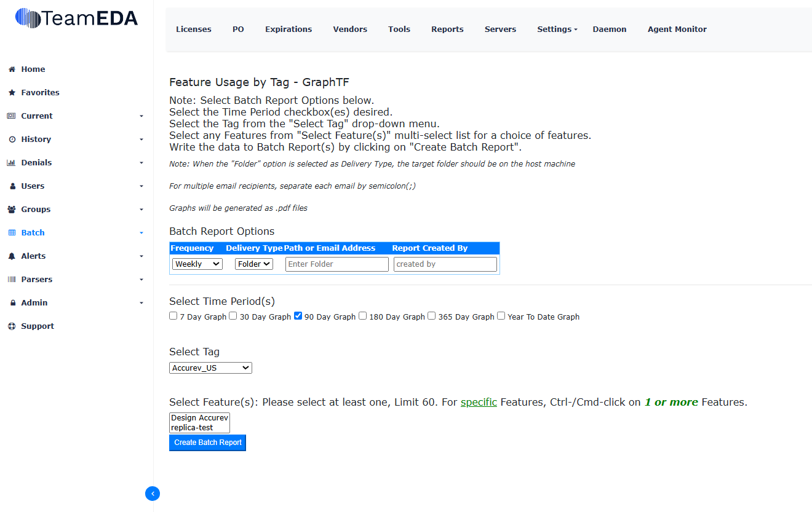812x512 pixels.
Task: Go to Expirations in top navigation
Action: [x=289, y=29]
